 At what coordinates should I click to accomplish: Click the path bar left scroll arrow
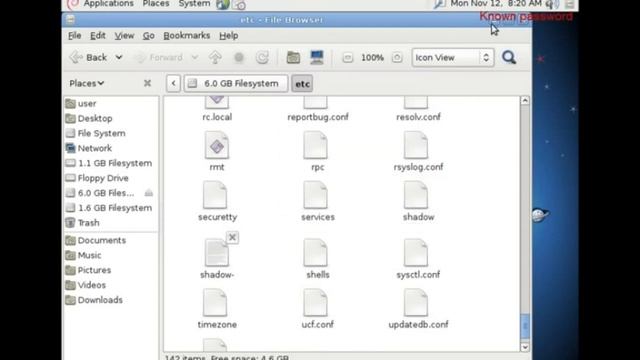click(x=173, y=83)
